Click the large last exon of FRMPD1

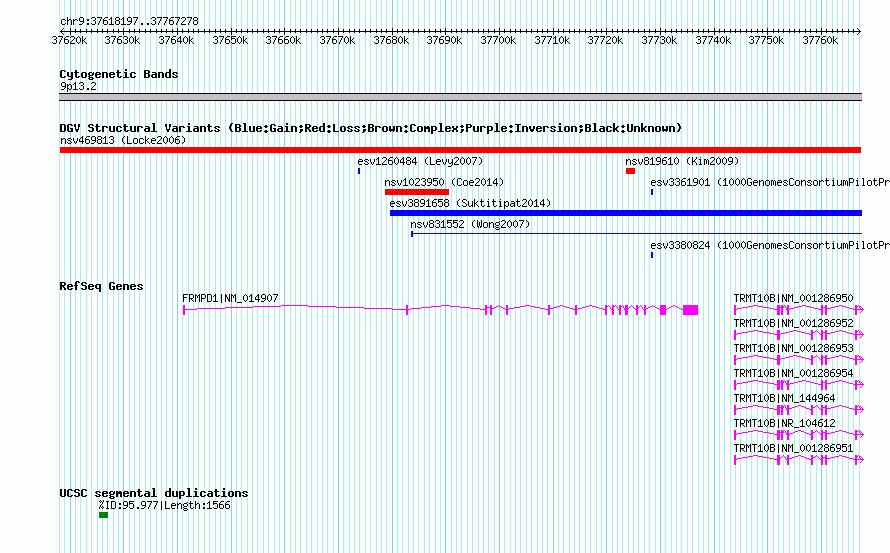pos(690,309)
